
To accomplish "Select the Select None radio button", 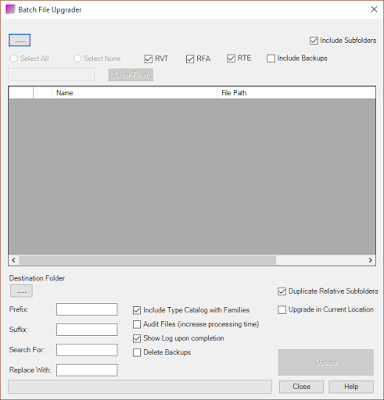I will tap(77, 59).
